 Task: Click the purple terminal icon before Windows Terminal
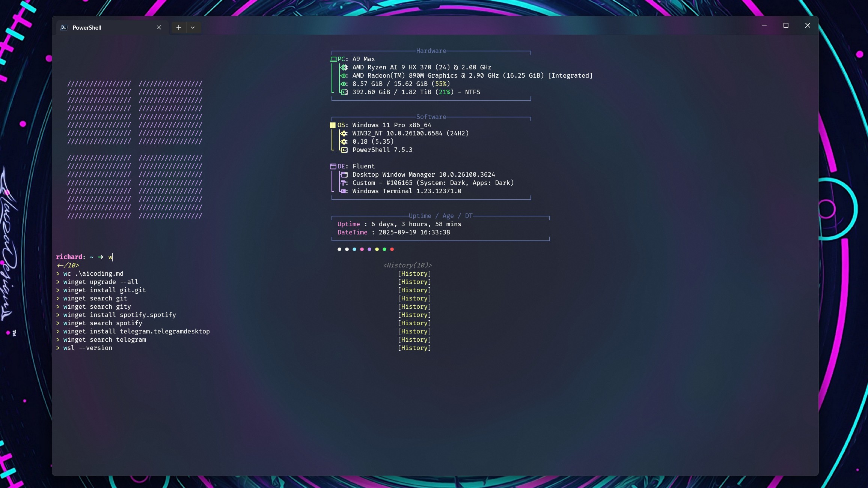click(x=344, y=191)
